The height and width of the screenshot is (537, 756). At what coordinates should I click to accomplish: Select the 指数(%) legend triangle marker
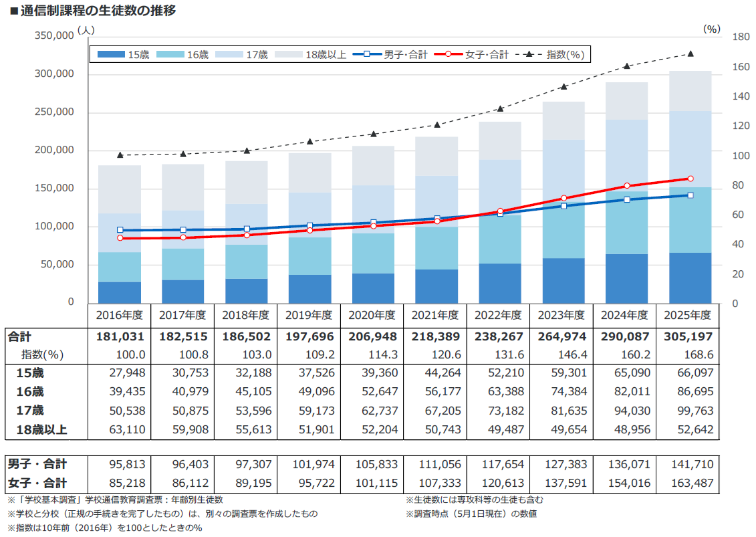click(529, 54)
